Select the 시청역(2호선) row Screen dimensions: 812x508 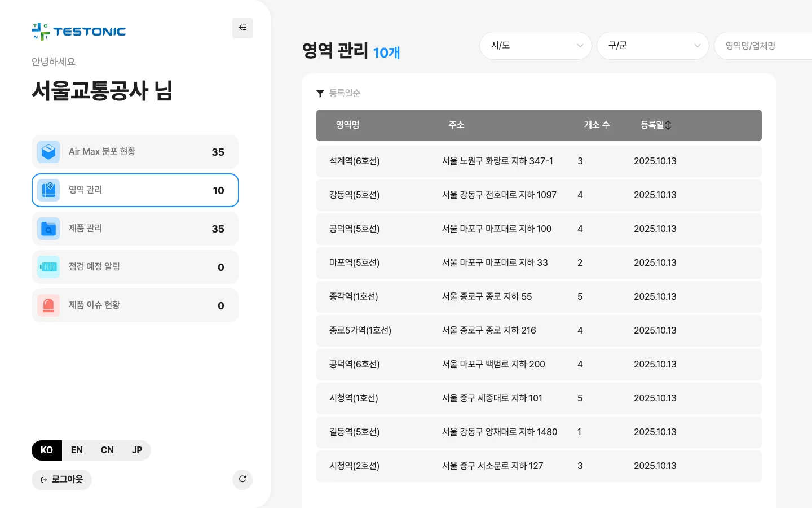(539, 466)
